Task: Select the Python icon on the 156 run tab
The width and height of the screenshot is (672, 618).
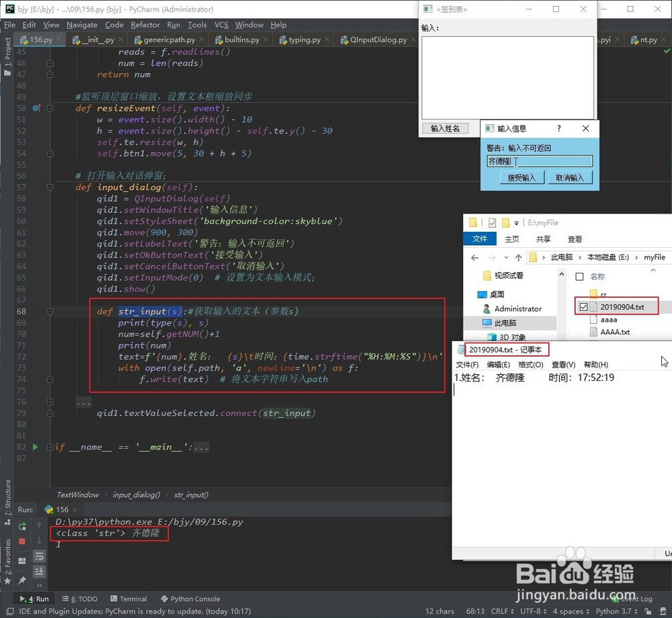Action: (x=49, y=510)
